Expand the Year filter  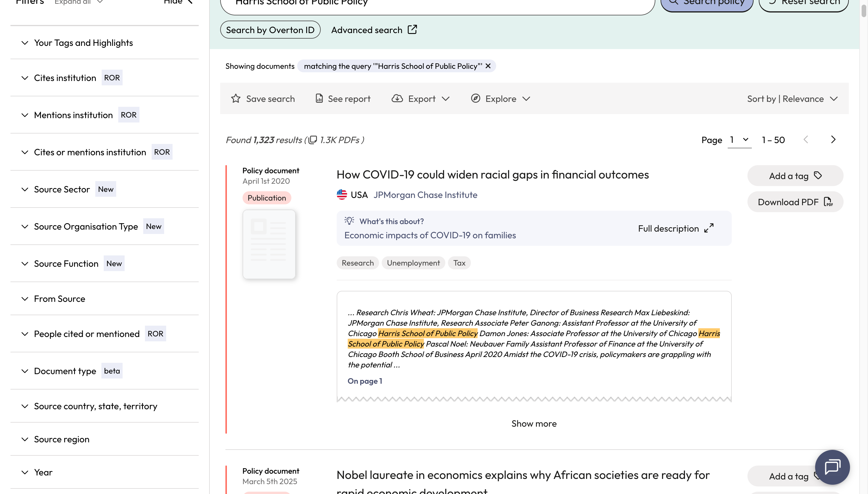click(x=105, y=472)
